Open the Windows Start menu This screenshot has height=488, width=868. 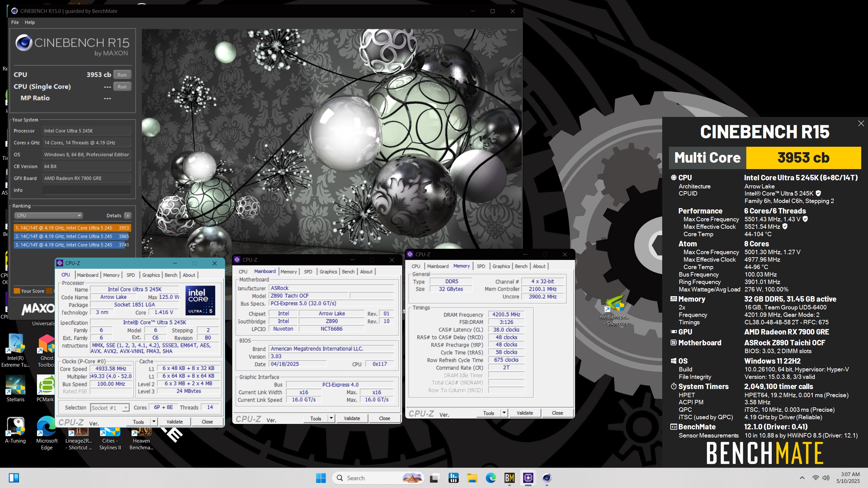tap(320, 478)
